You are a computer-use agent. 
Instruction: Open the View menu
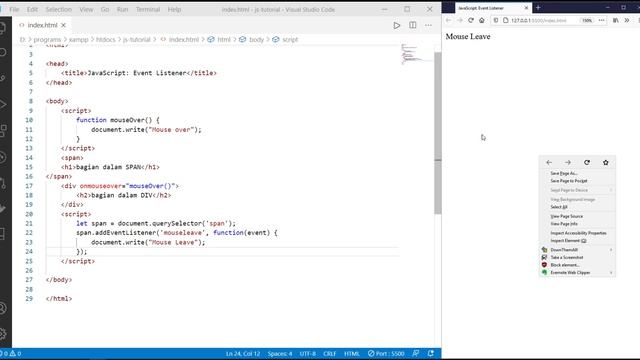(86, 9)
